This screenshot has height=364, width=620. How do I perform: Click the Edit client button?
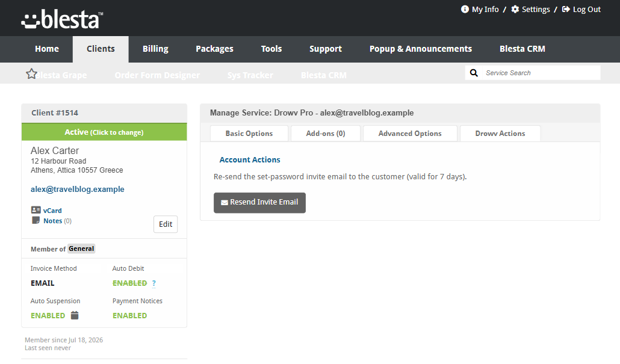166,224
